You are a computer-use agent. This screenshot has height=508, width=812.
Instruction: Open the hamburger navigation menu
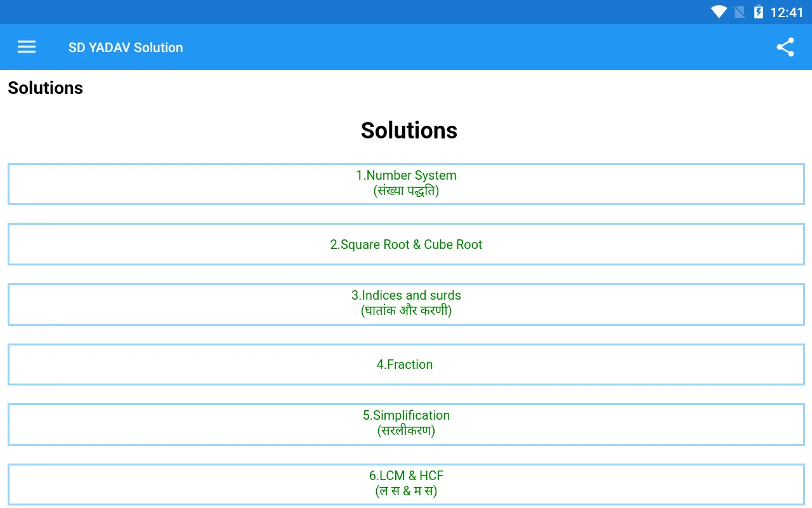27,47
